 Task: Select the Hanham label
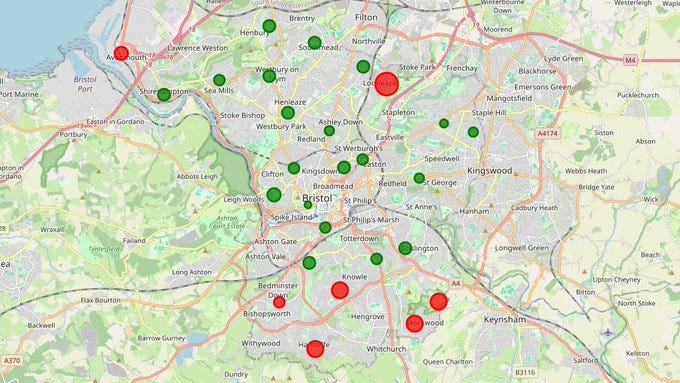click(474, 211)
